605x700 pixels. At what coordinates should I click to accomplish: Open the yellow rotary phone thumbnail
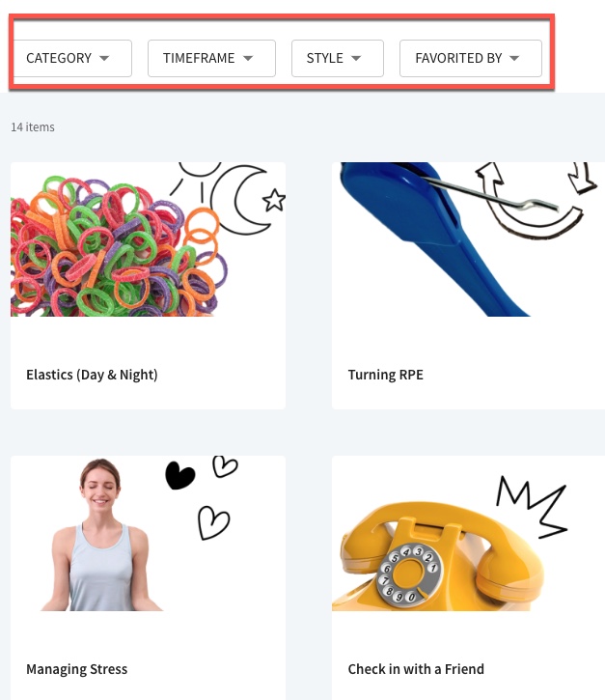[468, 534]
